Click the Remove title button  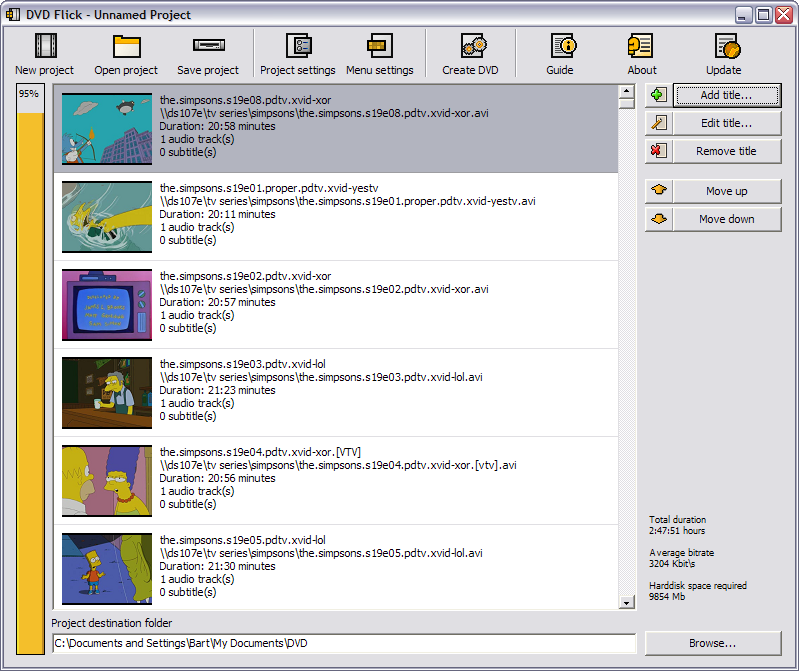(x=727, y=151)
